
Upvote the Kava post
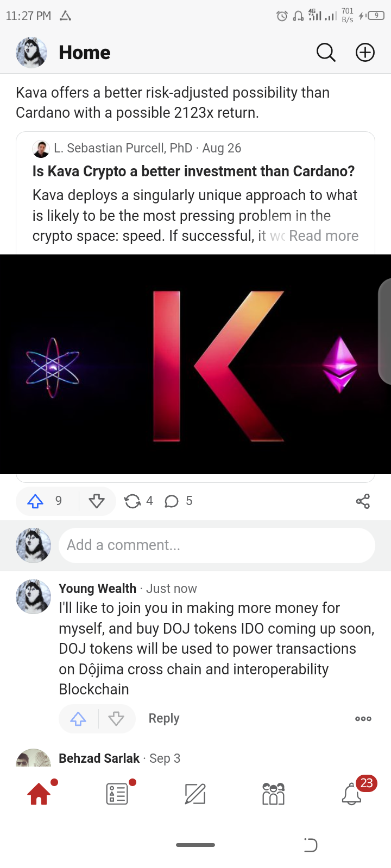[36, 501]
